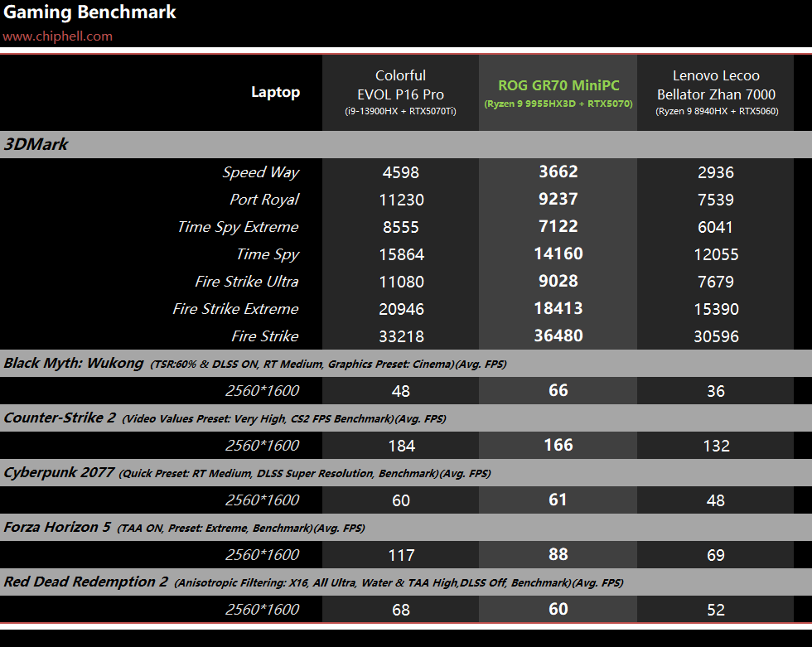Image resolution: width=812 pixels, height=647 pixels.
Task: Select Time Spy score 15864
Action: [x=401, y=254]
